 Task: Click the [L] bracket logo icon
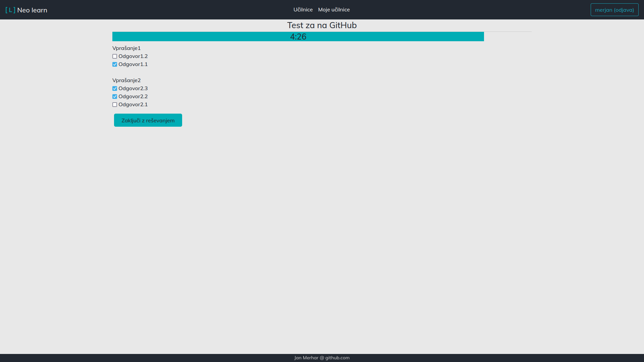coord(10,10)
